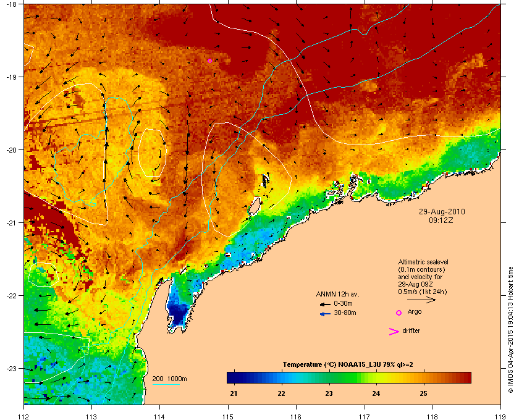519x420 pixels.
Task: Click the time text 09:12Z
Action: pos(441,220)
